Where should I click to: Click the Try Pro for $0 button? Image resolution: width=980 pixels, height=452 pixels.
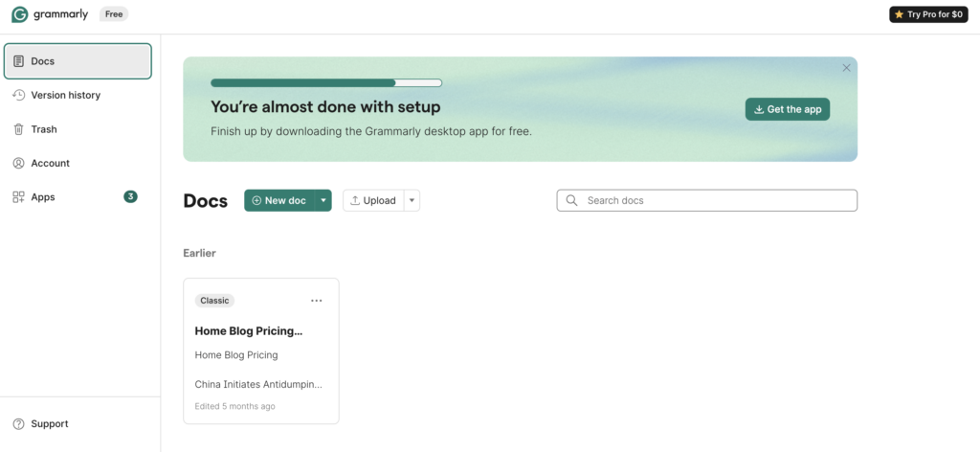(928, 14)
